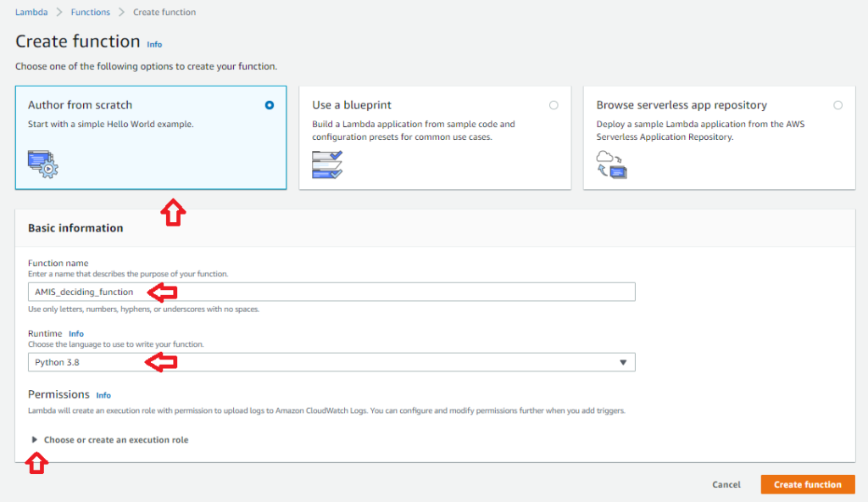
Task: Select the Author from scratch radio button
Action: tap(270, 105)
